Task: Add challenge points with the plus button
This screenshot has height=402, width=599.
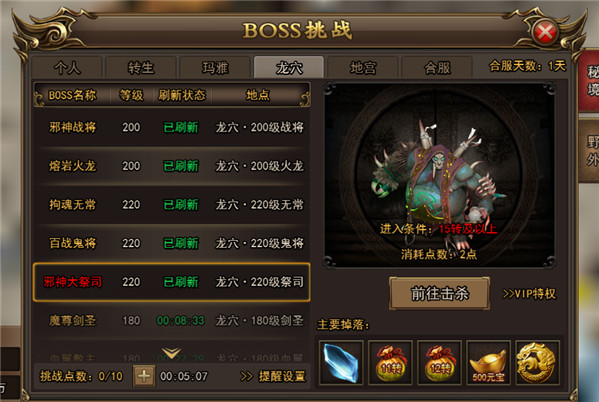Action: coord(144,376)
